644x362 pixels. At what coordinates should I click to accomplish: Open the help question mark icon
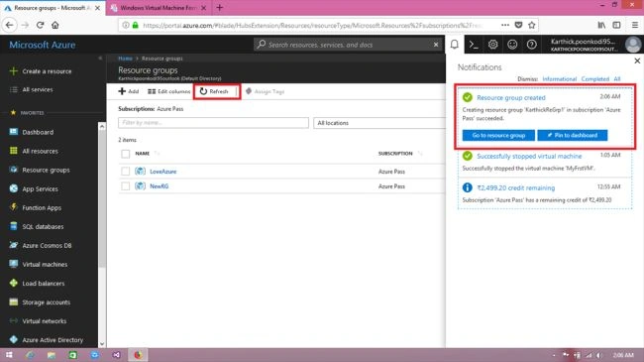531,45
